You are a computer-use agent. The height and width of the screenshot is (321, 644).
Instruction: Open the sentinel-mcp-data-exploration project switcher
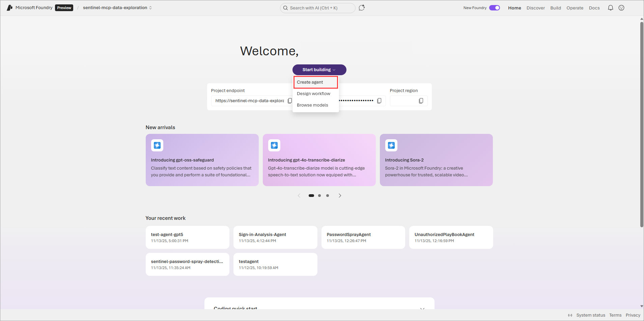[x=117, y=8]
